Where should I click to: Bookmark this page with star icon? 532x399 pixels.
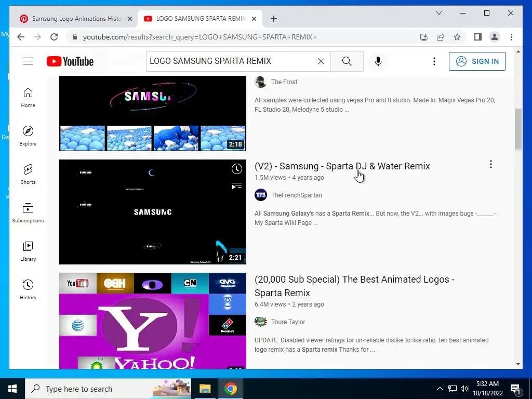click(x=457, y=37)
